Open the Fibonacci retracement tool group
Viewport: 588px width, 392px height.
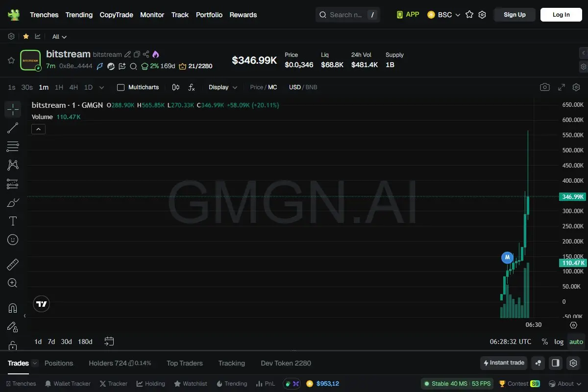click(13, 147)
